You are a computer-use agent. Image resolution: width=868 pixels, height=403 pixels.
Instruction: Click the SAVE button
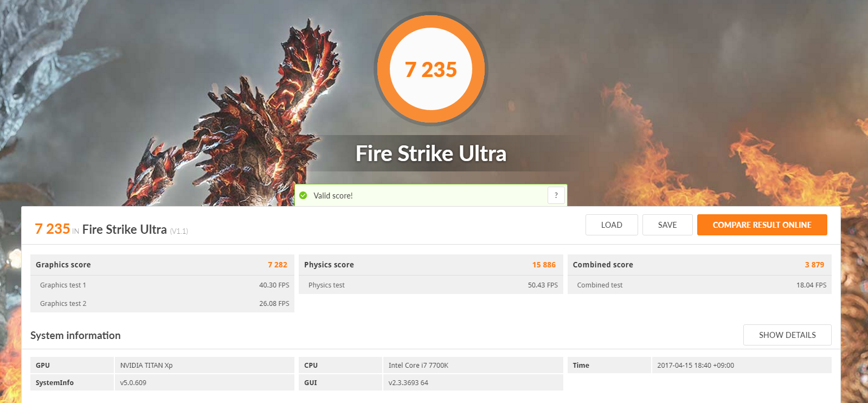667,225
